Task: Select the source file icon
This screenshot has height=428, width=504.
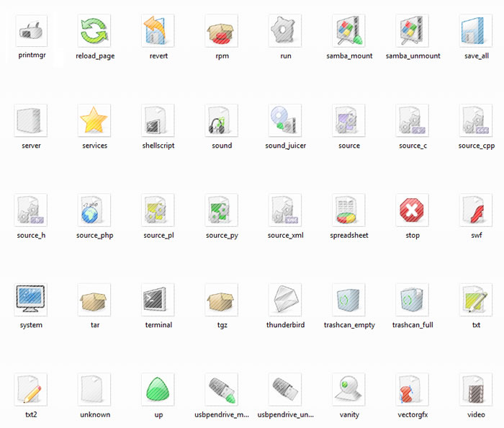Action: [x=348, y=120]
